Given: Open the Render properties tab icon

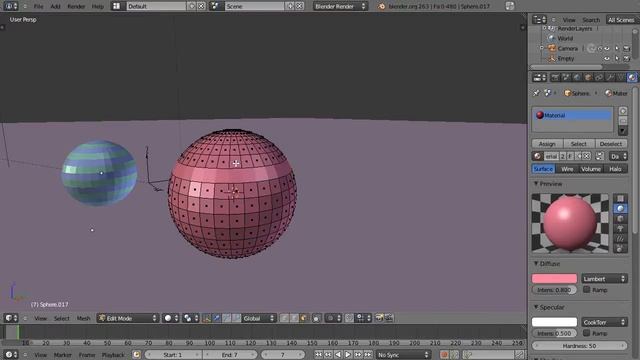Looking at the screenshot, I should click(555, 78).
